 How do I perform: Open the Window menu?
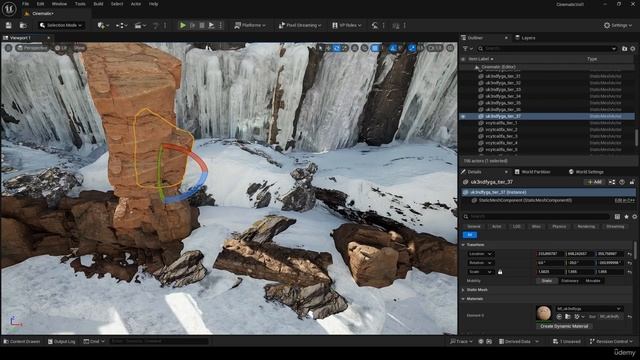pos(59,4)
